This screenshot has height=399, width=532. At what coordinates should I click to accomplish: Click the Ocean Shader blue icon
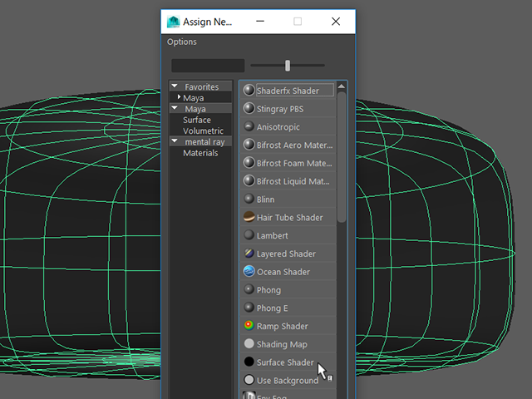coord(249,272)
